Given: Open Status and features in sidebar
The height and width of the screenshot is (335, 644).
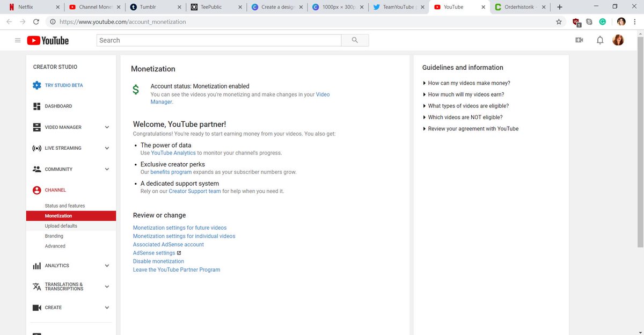Looking at the screenshot, I should pos(65,206).
